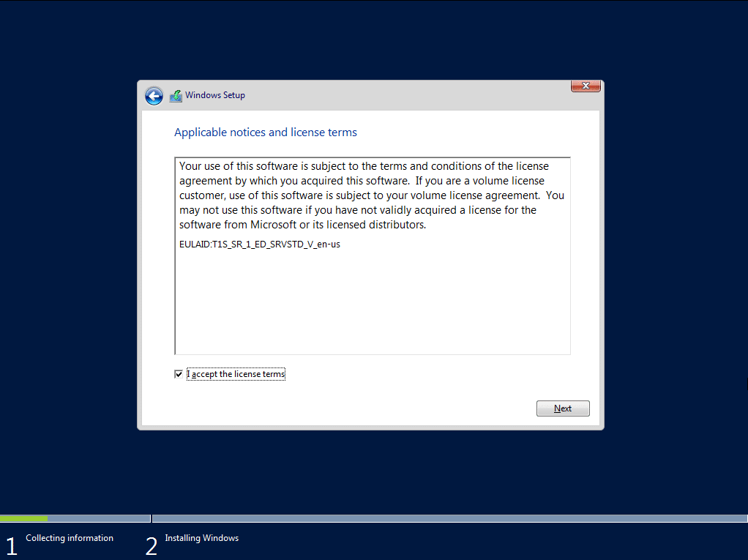Click the green setup progress bar
This screenshot has width=748, height=560.
[24, 518]
